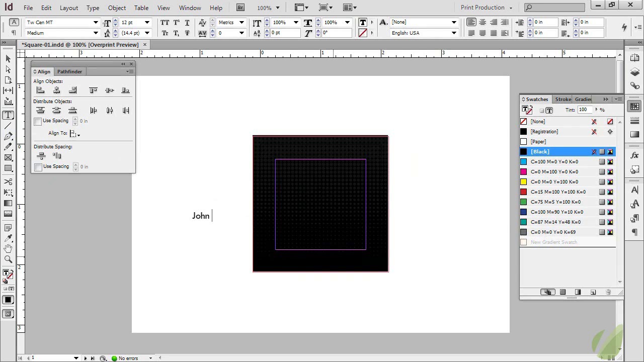Screen dimensions: 644x362
Task: Open the File menu
Action: click(x=28, y=8)
